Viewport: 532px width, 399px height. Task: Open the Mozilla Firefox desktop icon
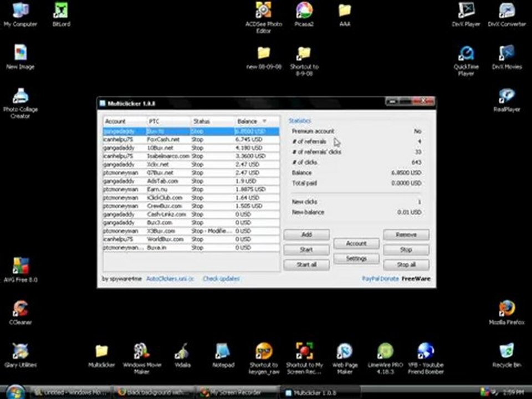coord(507,313)
